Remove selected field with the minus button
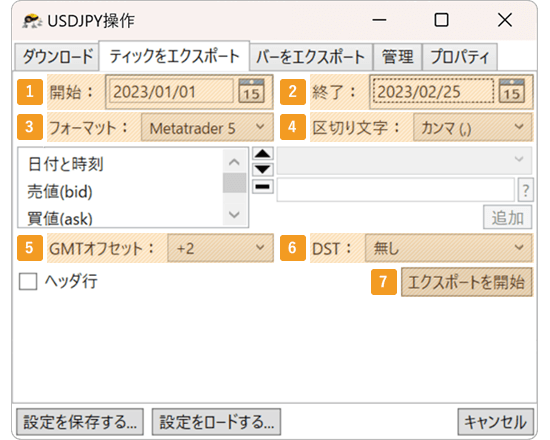550x440 pixels. (x=263, y=186)
